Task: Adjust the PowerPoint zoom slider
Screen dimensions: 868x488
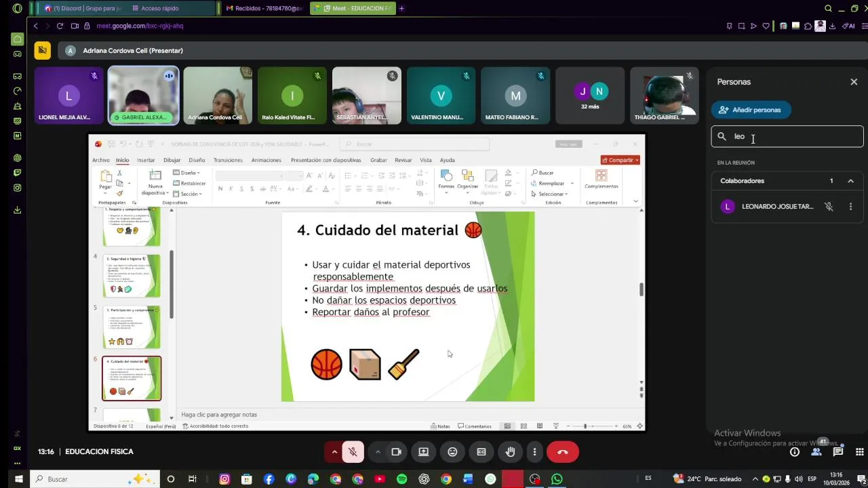Action: click(585, 426)
